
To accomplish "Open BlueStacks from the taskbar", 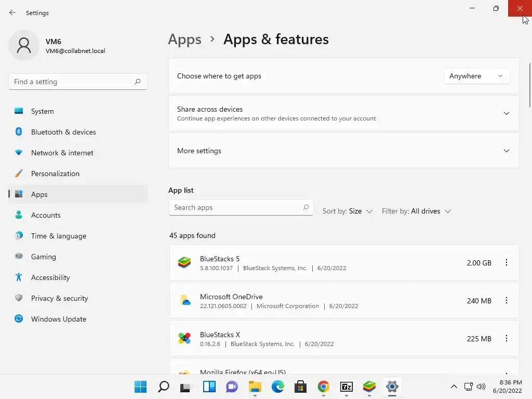I will point(369,387).
